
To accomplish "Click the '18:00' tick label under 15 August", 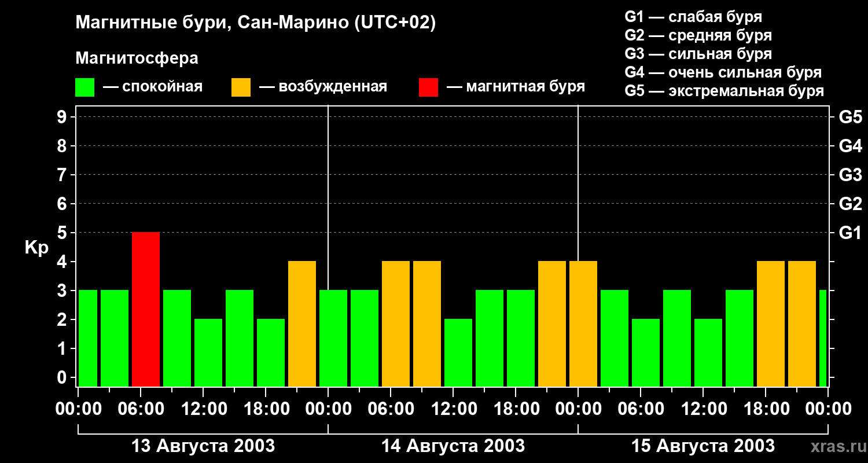I will (x=766, y=409).
